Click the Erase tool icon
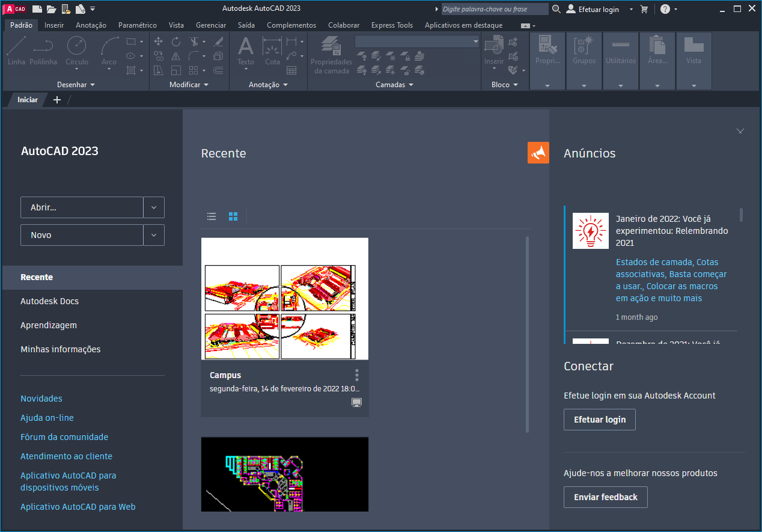The image size is (762, 532). pos(219,41)
